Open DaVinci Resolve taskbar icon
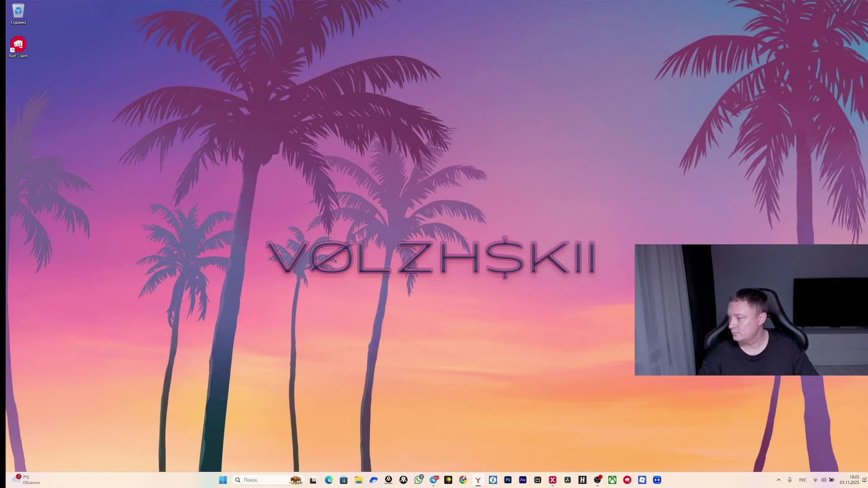The image size is (868, 488). coord(567,480)
